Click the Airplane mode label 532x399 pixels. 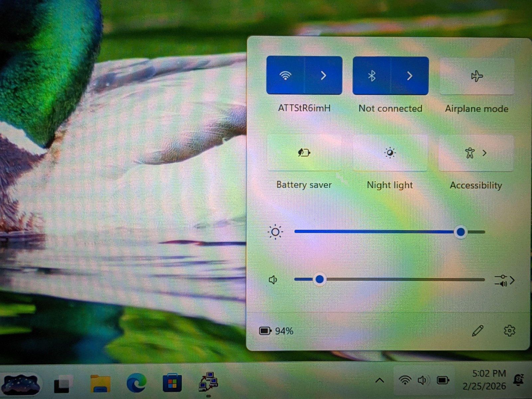tap(476, 109)
